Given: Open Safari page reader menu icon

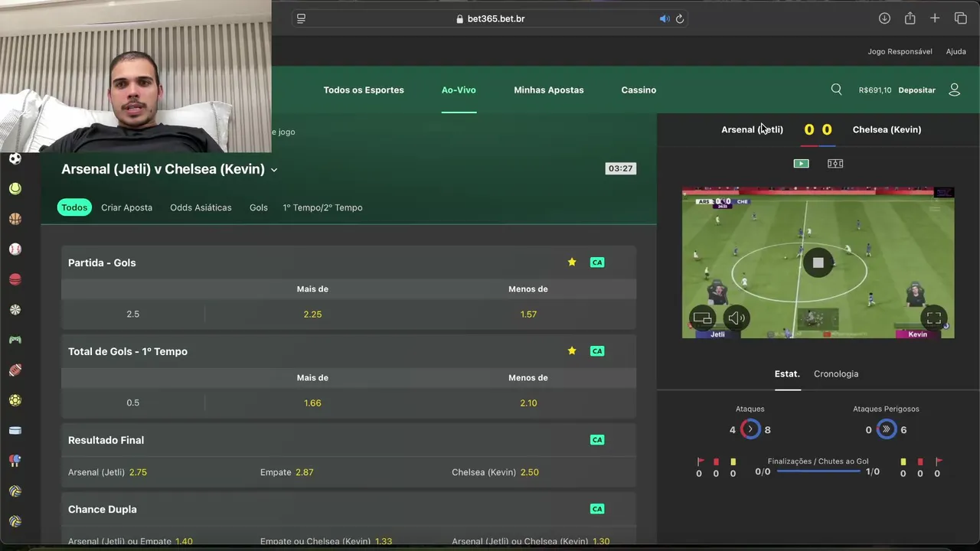Looking at the screenshot, I should coord(301,18).
